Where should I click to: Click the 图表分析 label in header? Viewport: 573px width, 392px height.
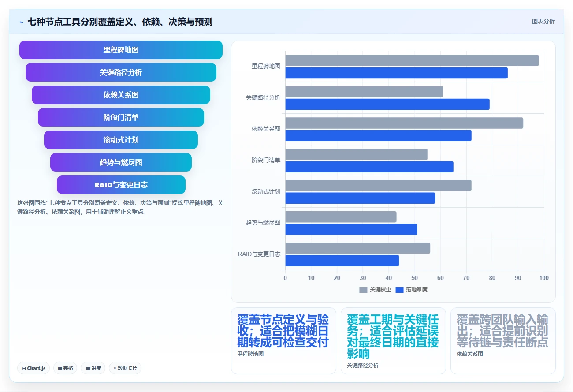coord(543,21)
